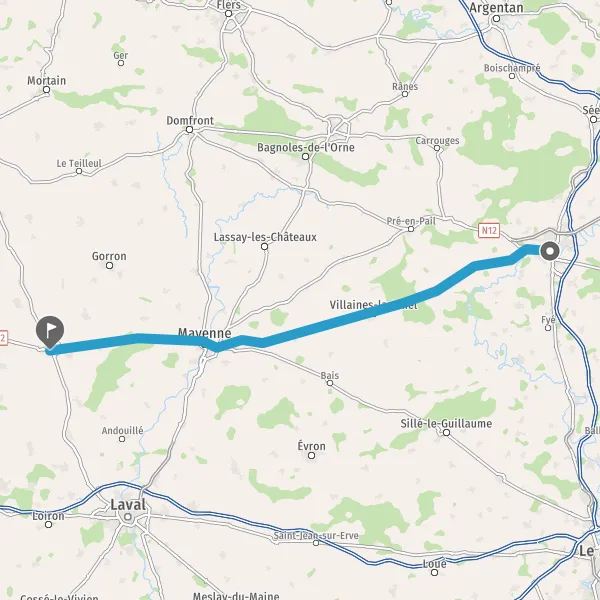Click the Pré-en-Pail town marker

click(x=411, y=229)
